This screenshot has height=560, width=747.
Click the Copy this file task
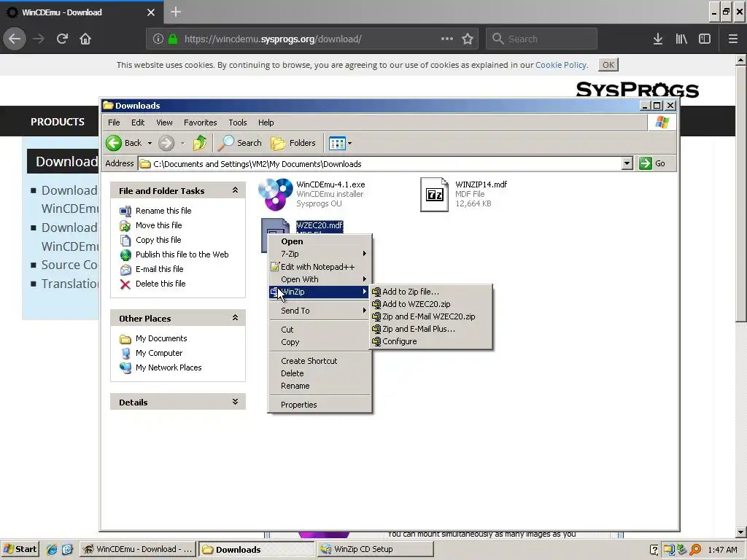pos(158,240)
